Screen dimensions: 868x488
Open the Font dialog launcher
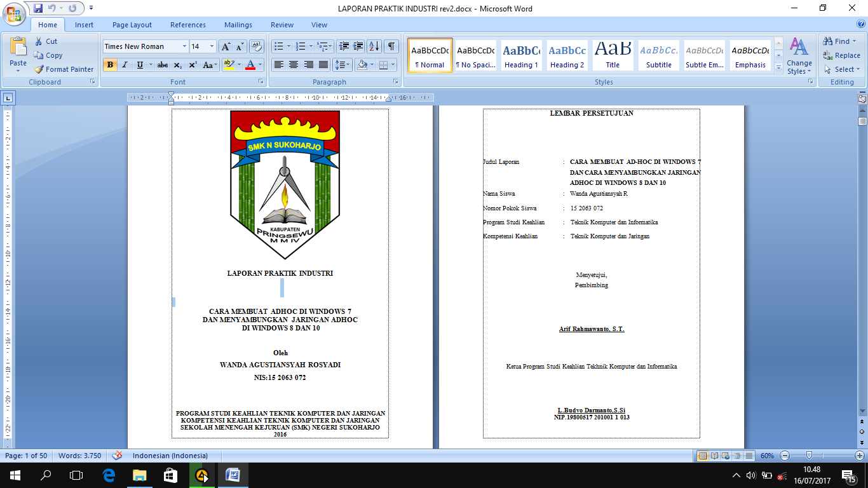point(261,82)
